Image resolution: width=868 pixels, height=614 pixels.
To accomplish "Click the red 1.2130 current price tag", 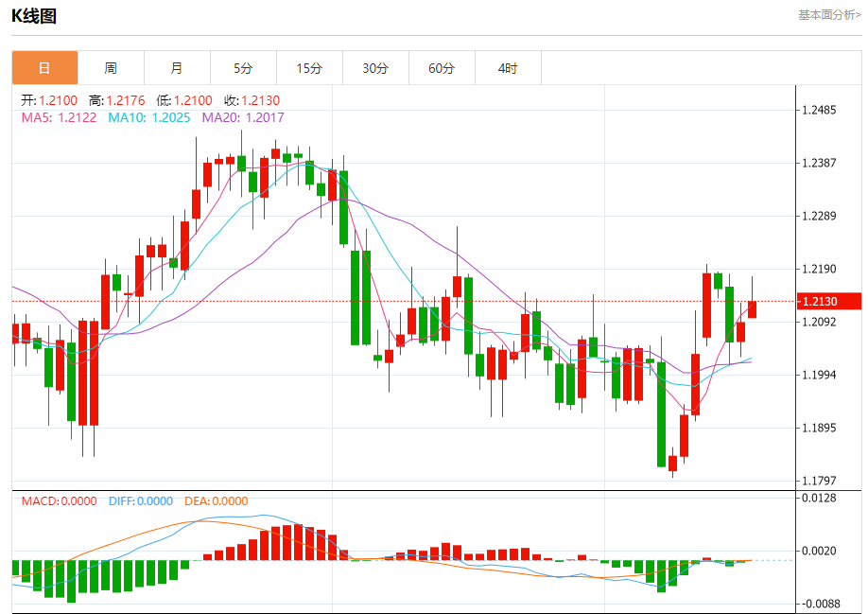I will click(x=828, y=301).
